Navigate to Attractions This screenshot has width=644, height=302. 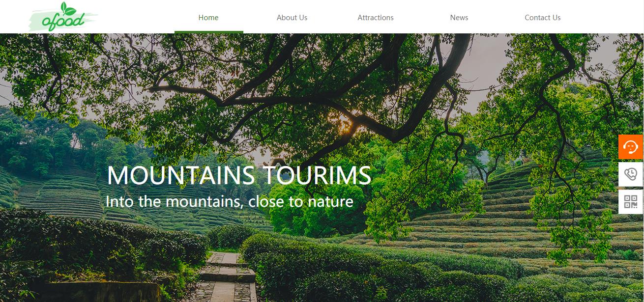point(376,17)
